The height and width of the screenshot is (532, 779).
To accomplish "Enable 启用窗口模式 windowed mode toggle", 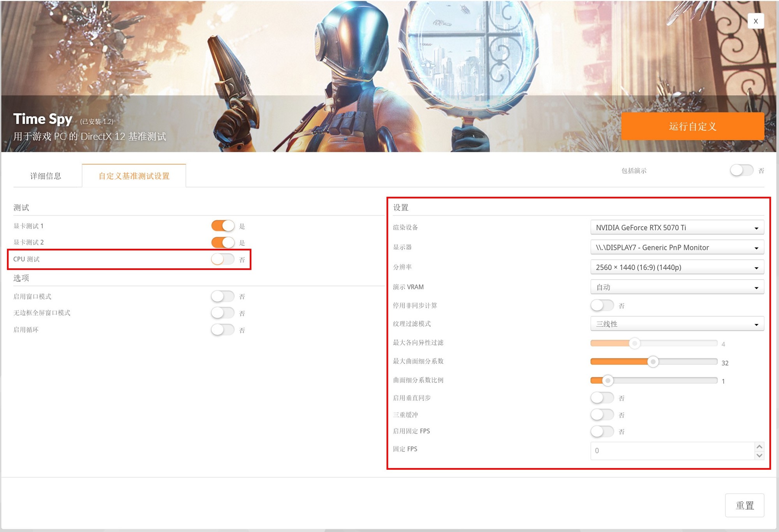I will [223, 296].
